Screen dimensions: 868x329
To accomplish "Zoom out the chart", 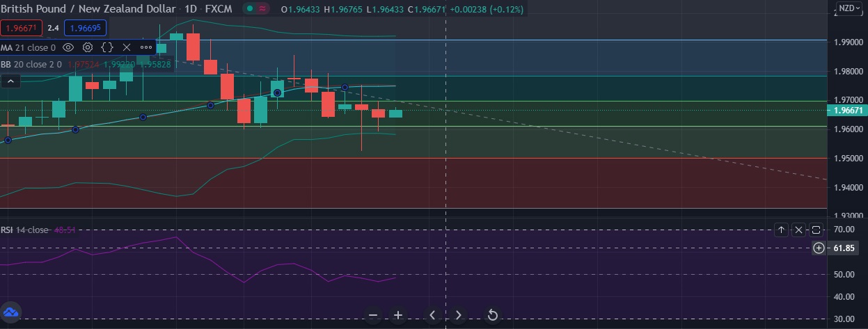I will tap(373, 315).
